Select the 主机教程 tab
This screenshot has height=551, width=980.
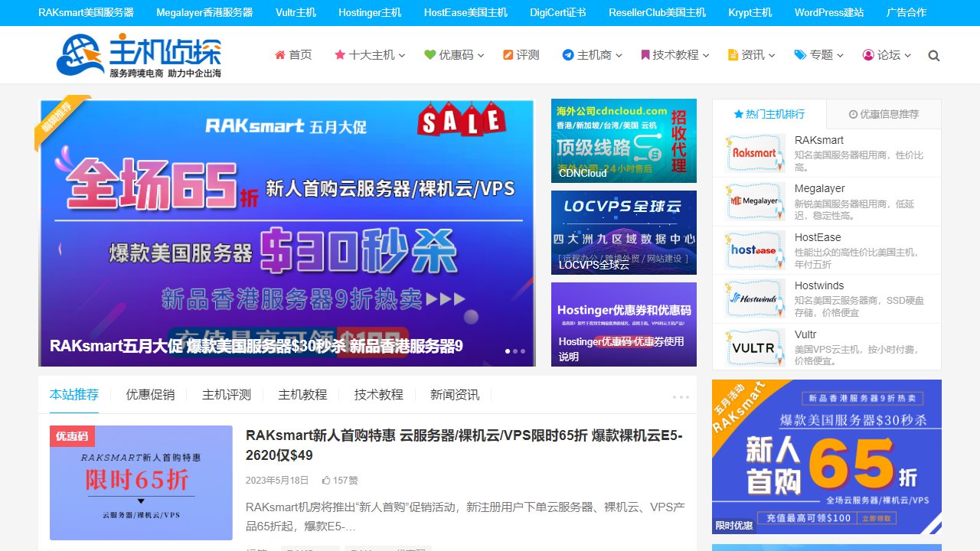tap(302, 395)
